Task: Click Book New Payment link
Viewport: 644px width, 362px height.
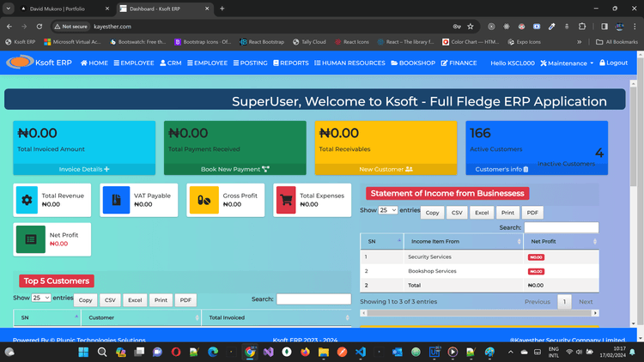Action: [234, 169]
